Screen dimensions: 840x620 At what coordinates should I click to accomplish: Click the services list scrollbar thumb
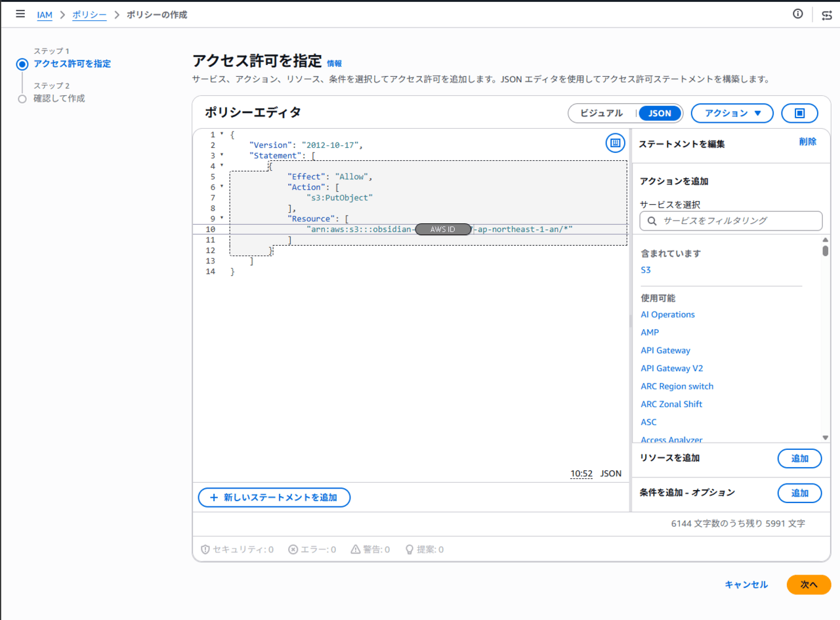pyautogui.click(x=826, y=251)
